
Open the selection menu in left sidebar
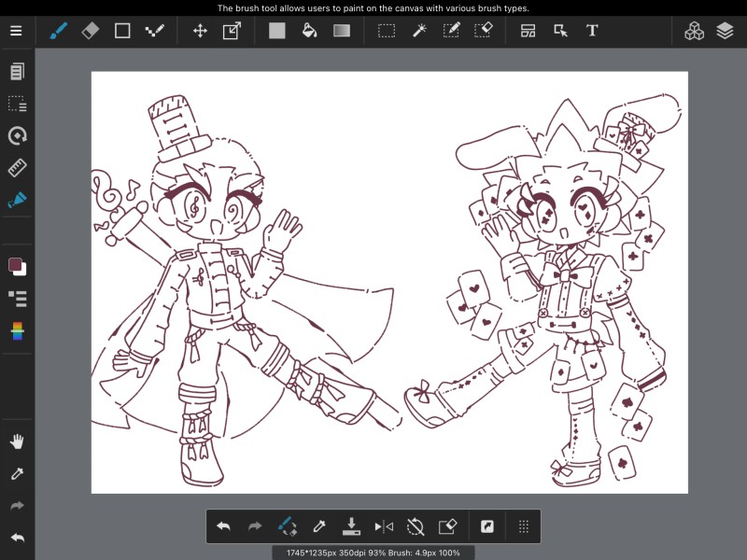tap(17, 104)
